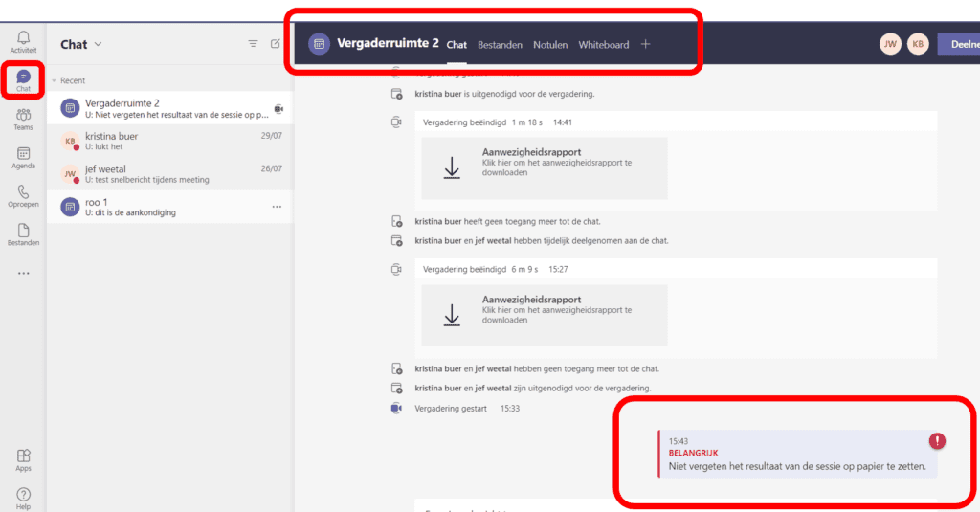This screenshot has width=980, height=512.
Task: Switch to the Chat tab in header
Action: pyautogui.click(x=457, y=45)
